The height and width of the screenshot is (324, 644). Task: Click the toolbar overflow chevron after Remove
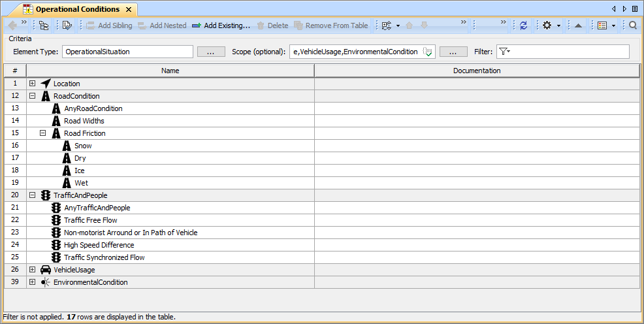[x=464, y=22]
